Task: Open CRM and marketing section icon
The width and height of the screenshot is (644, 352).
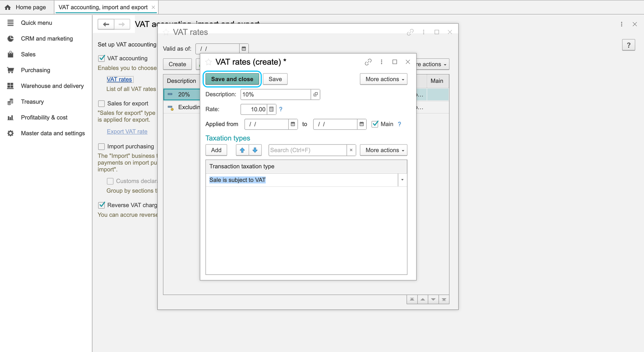Action: click(11, 39)
